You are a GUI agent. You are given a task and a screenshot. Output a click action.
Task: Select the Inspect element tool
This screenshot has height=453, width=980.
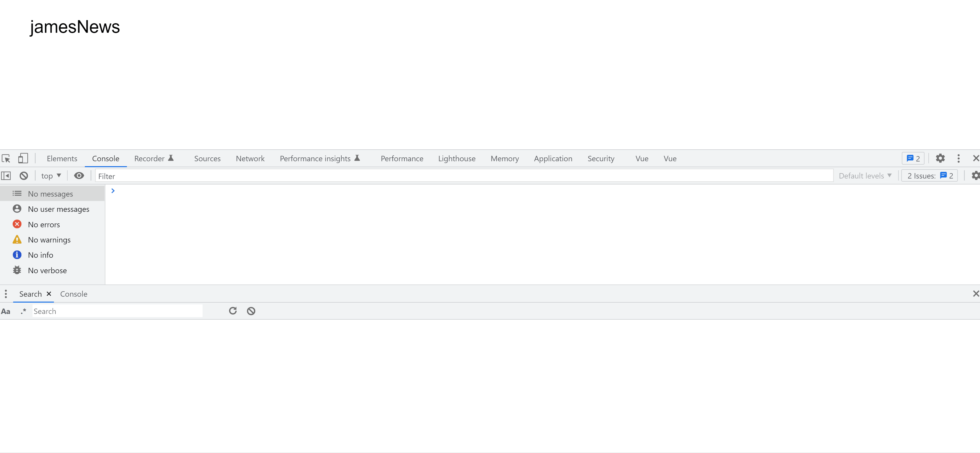pos(6,158)
